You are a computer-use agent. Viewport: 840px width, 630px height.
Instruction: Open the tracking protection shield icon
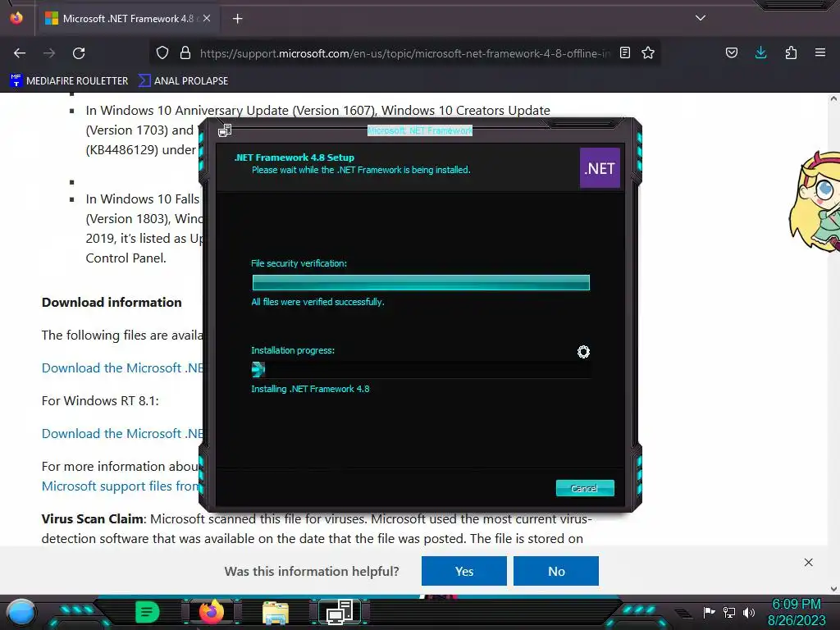162,53
